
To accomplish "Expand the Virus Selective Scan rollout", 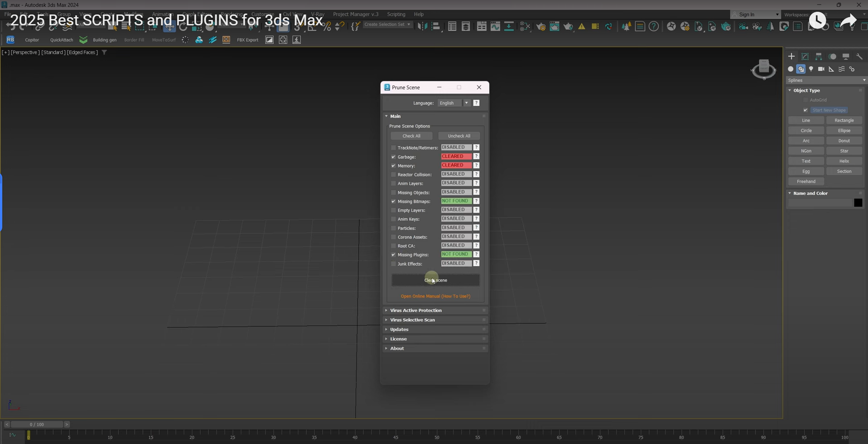I will click(434, 320).
